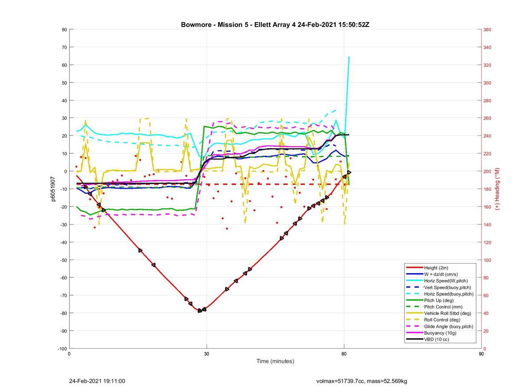Click the final triangle marker ending the red Height curve
This screenshot has width=532, height=392.
(349, 172)
